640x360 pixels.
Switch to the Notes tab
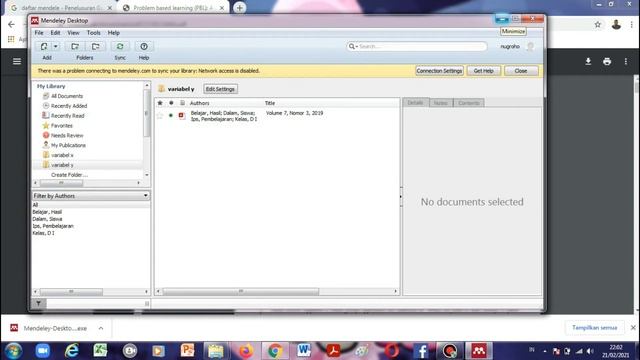coord(440,103)
